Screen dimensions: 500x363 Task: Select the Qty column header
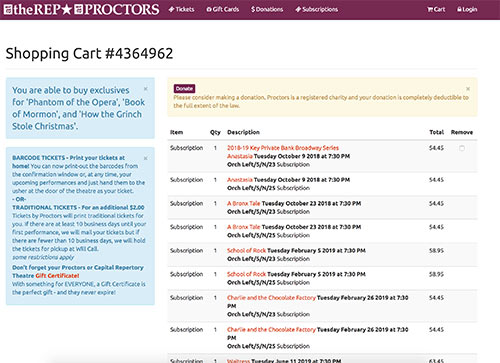215,132
